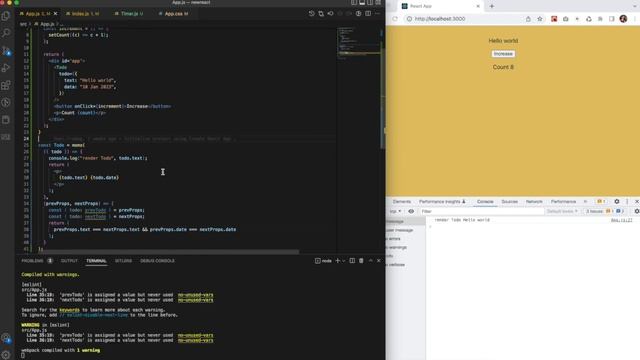Bookmark this page with the star icon
Screen dimensions: 640x360
point(540,19)
